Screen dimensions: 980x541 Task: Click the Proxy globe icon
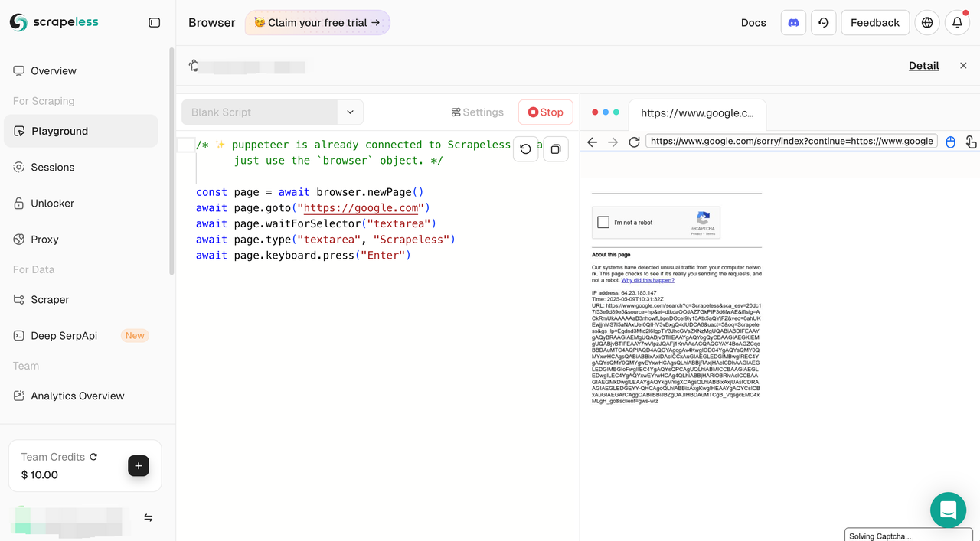click(x=18, y=239)
